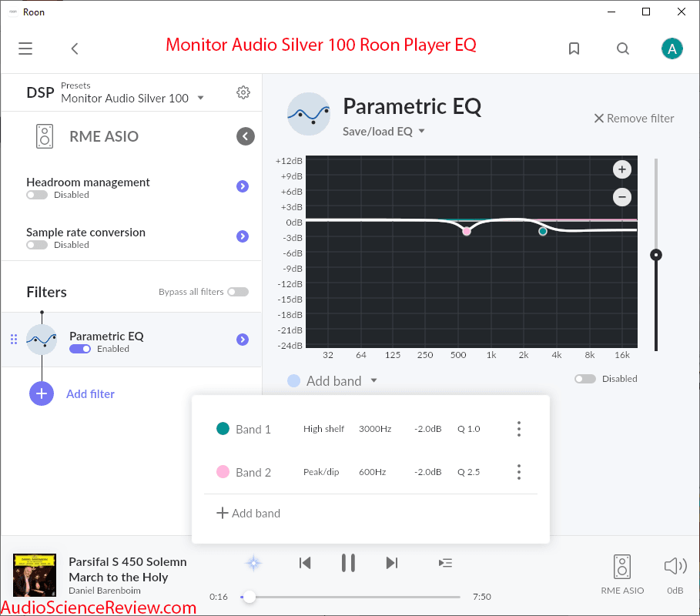Toggle Bypass all filters switch
Image resolution: width=700 pixels, height=616 pixels.
pyautogui.click(x=238, y=292)
